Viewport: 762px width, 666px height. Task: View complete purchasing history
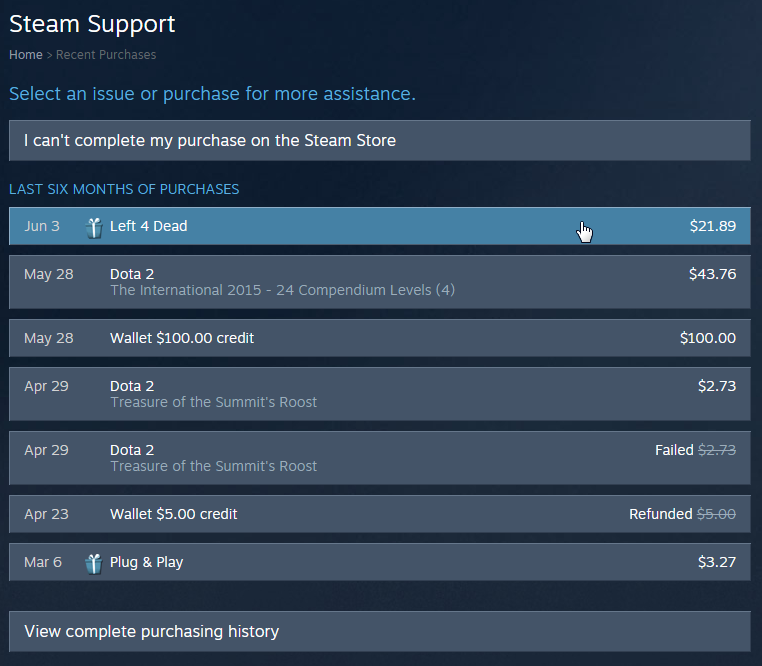(x=152, y=632)
